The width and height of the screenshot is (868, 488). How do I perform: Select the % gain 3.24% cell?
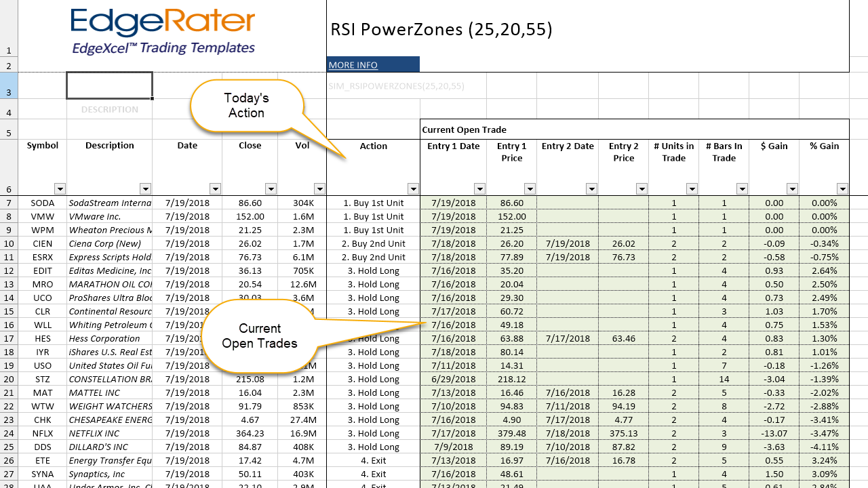coord(825,460)
